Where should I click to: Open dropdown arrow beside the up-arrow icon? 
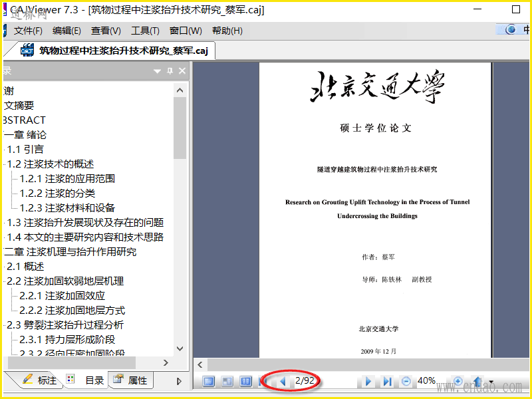pyautogui.click(x=491, y=382)
